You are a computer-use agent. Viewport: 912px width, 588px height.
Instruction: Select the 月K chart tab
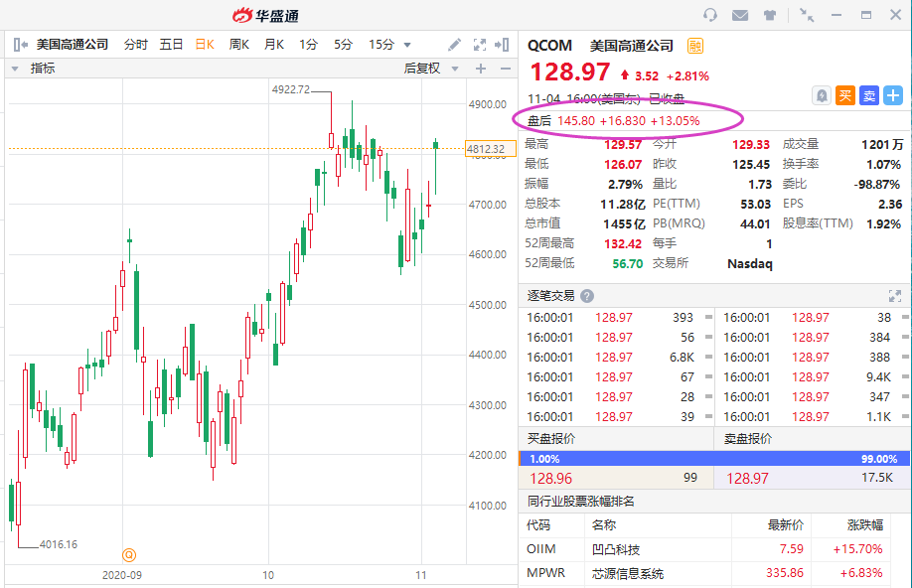coord(274,45)
